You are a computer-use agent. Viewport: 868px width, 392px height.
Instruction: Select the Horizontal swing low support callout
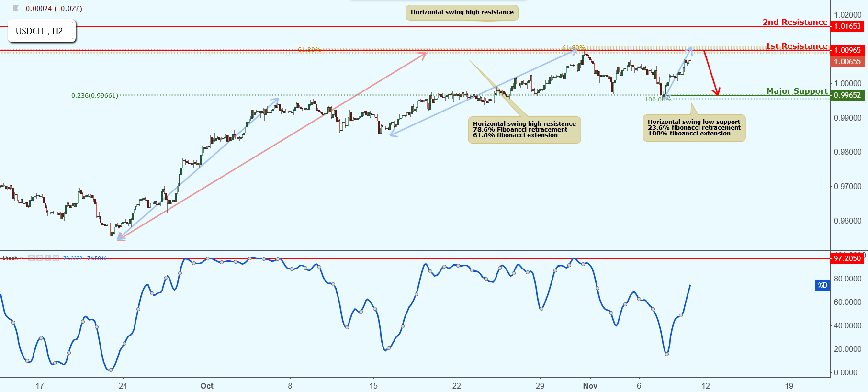click(694, 128)
